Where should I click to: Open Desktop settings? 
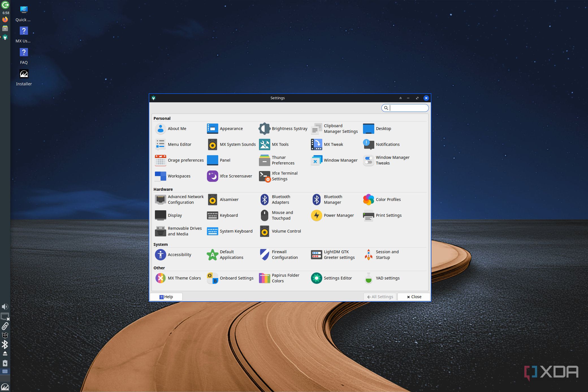pyautogui.click(x=377, y=129)
